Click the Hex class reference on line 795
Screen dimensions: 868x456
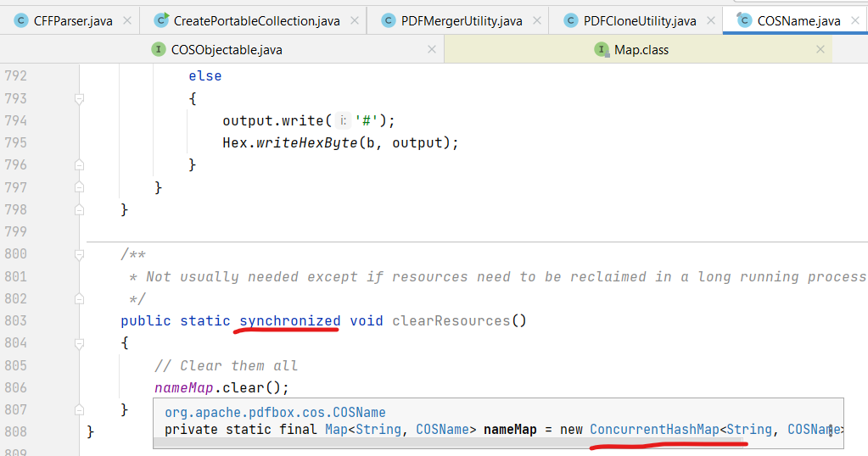point(235,143)
